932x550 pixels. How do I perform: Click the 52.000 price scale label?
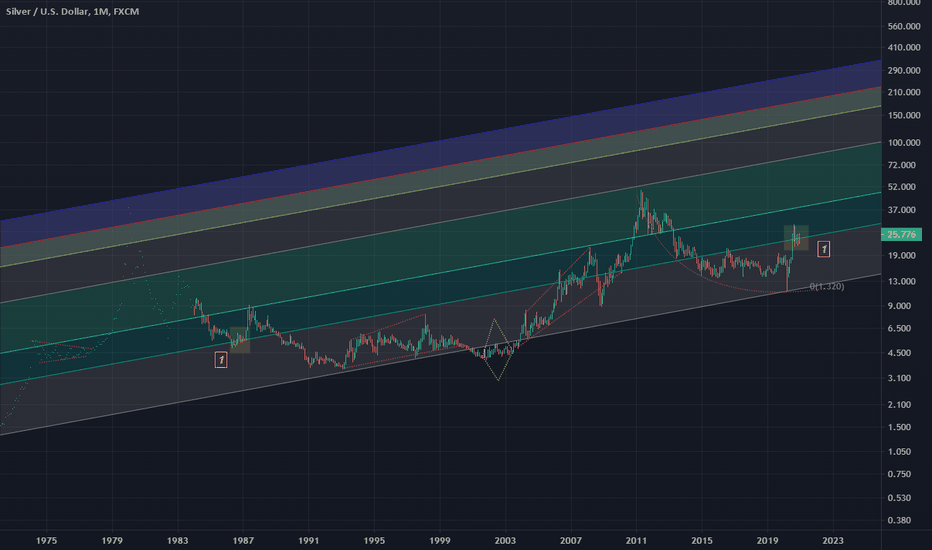[902, 187]
